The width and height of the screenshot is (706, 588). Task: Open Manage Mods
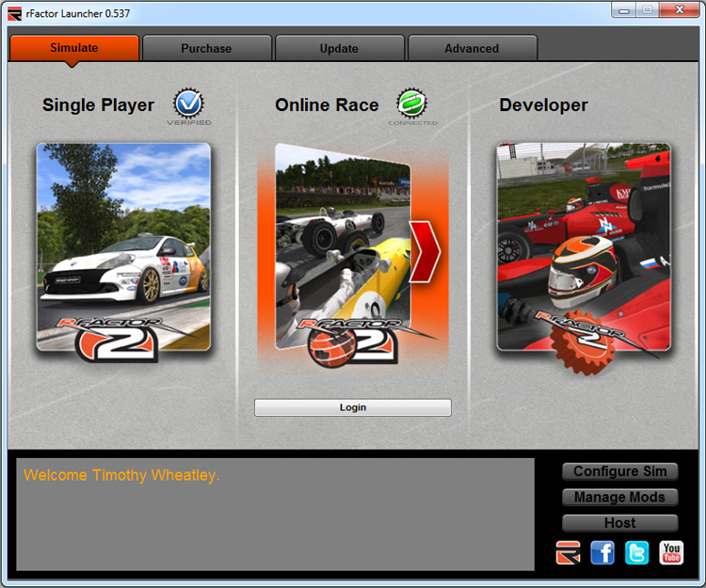(x=619, y=497)
